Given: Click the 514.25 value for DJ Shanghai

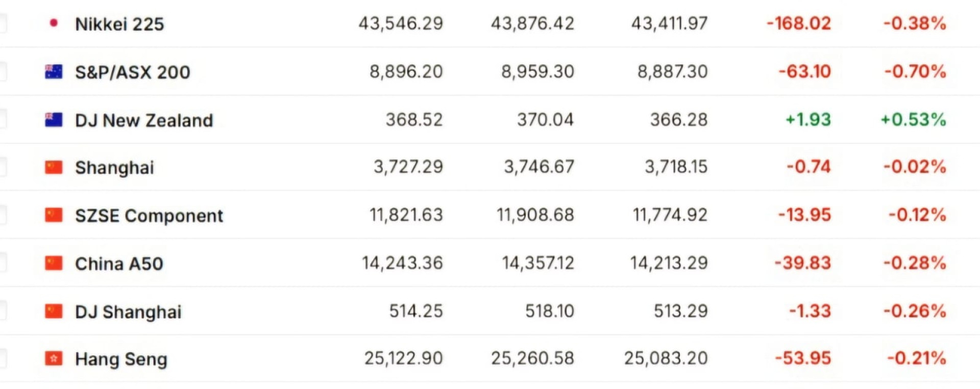Looking at the screenshot, I should coord(416,311).
